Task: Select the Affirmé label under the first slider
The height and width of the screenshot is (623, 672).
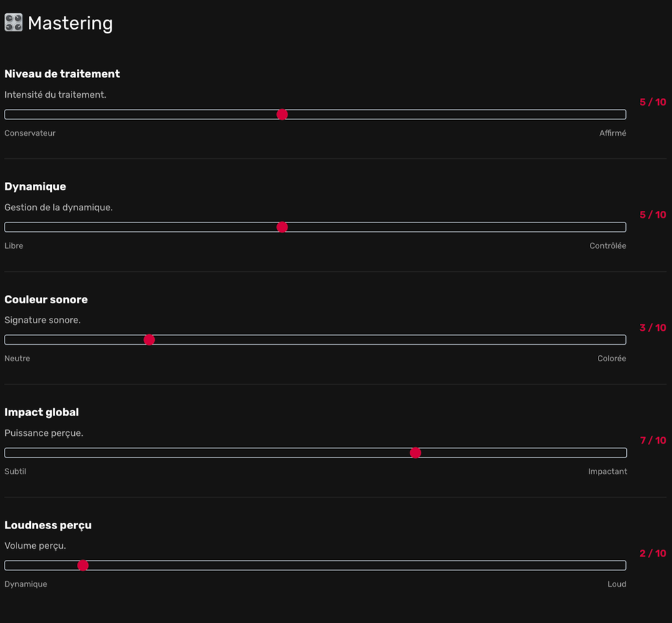Action: pyautogui.click(x=613, y=133)
